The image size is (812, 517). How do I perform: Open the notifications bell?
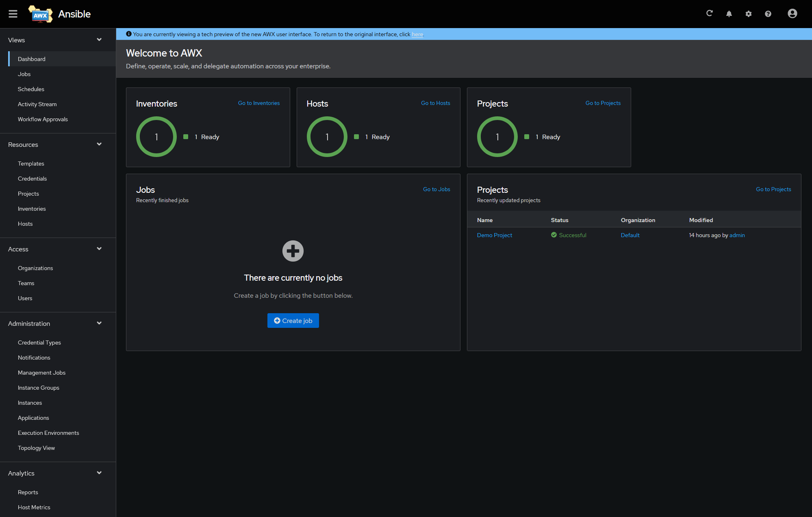pos(729,13)
